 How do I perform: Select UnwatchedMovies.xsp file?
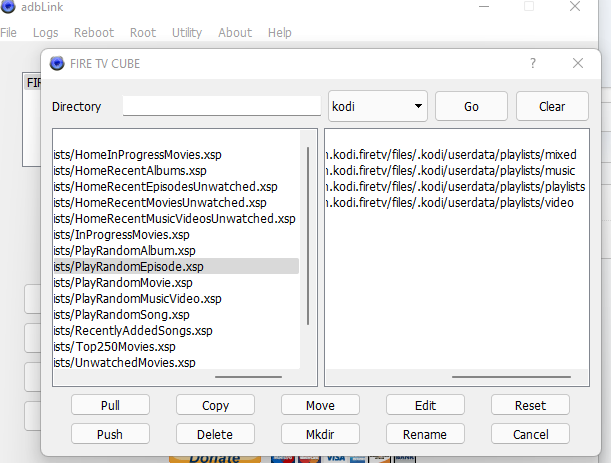[x=176, y=362]
